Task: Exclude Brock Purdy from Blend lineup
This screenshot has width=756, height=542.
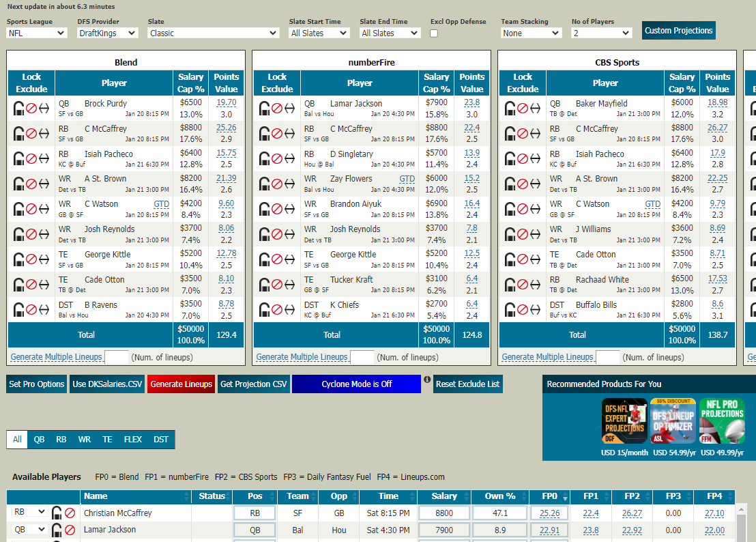Action: click(31, 109)
